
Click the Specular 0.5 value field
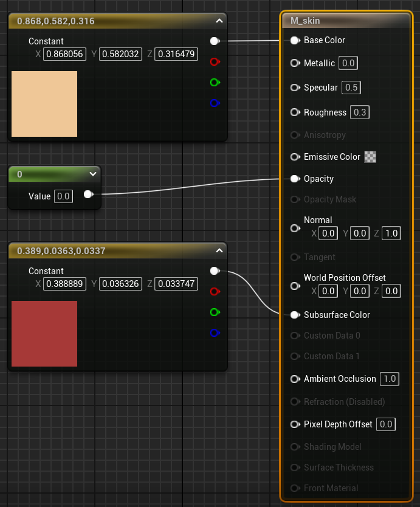(351, 88)
